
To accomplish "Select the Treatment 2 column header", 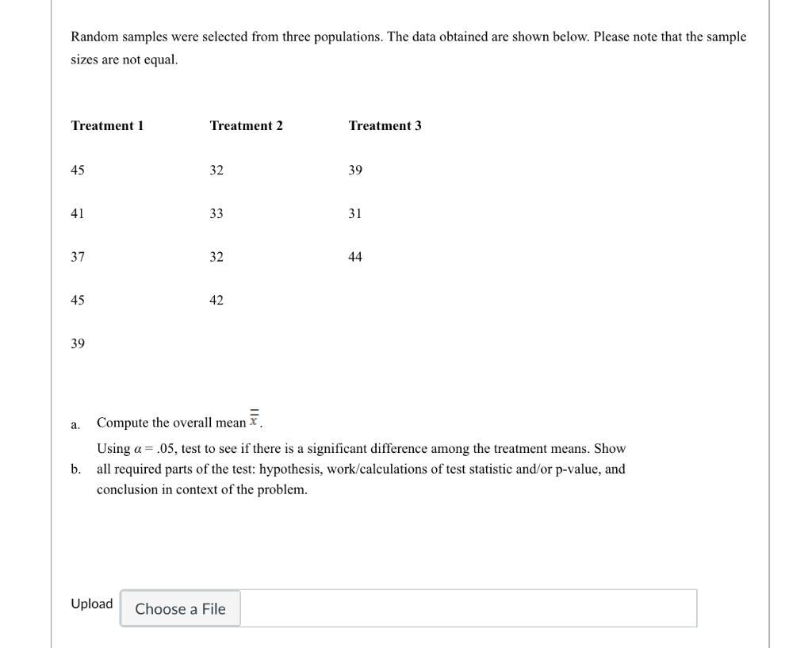I will (246, 125).
